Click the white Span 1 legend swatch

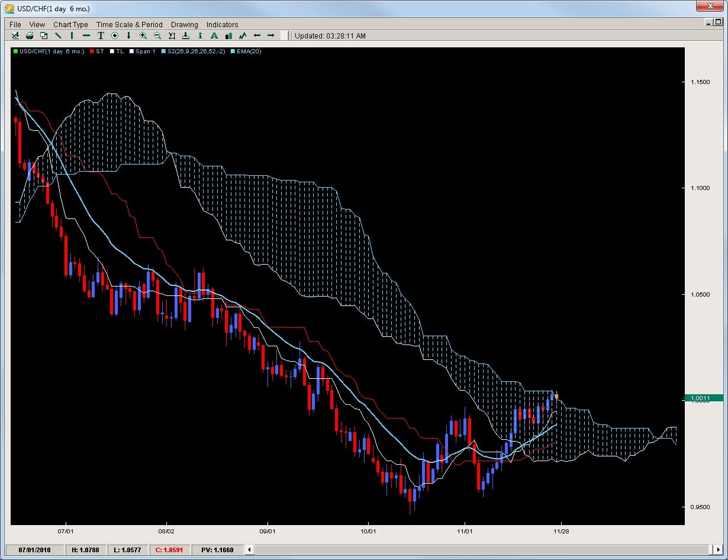(132, 52)
